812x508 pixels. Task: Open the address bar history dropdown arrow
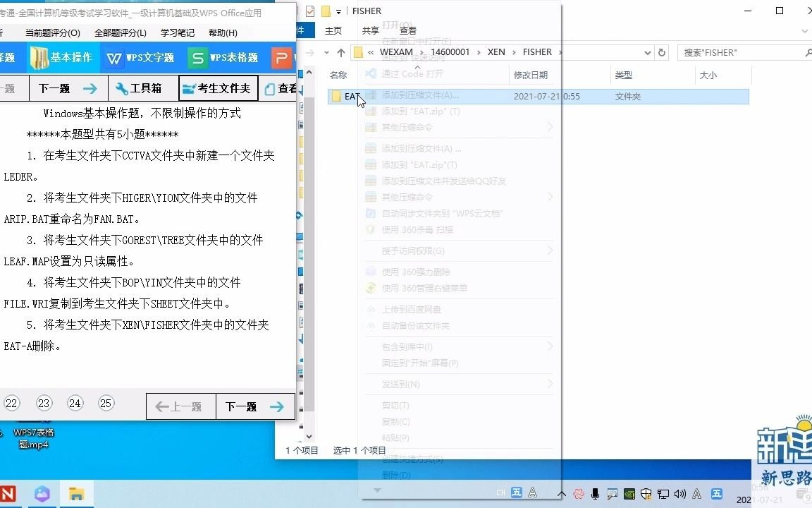pos(648,52)
